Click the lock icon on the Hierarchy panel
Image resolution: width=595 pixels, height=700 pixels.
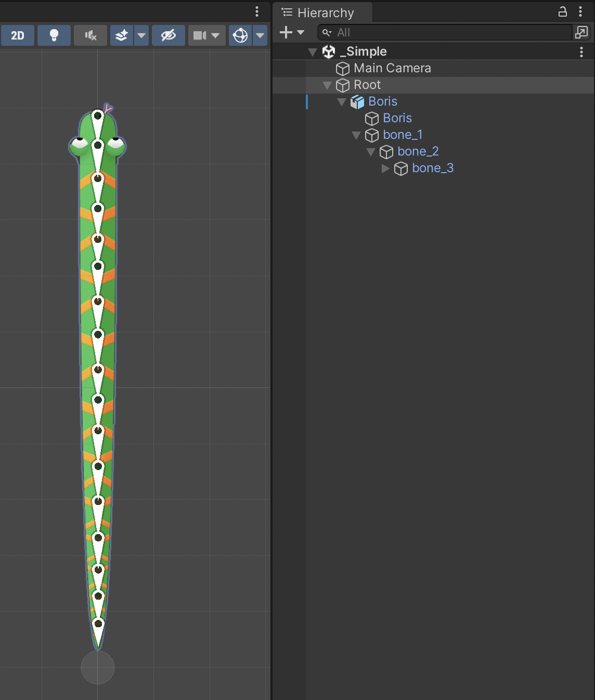(563, 12)
